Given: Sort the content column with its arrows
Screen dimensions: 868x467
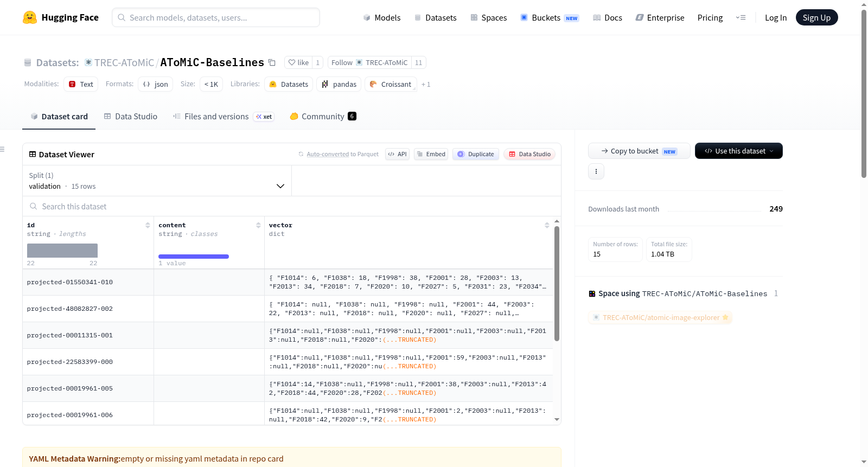Looking at the screenshot, I should coord(258,225).
